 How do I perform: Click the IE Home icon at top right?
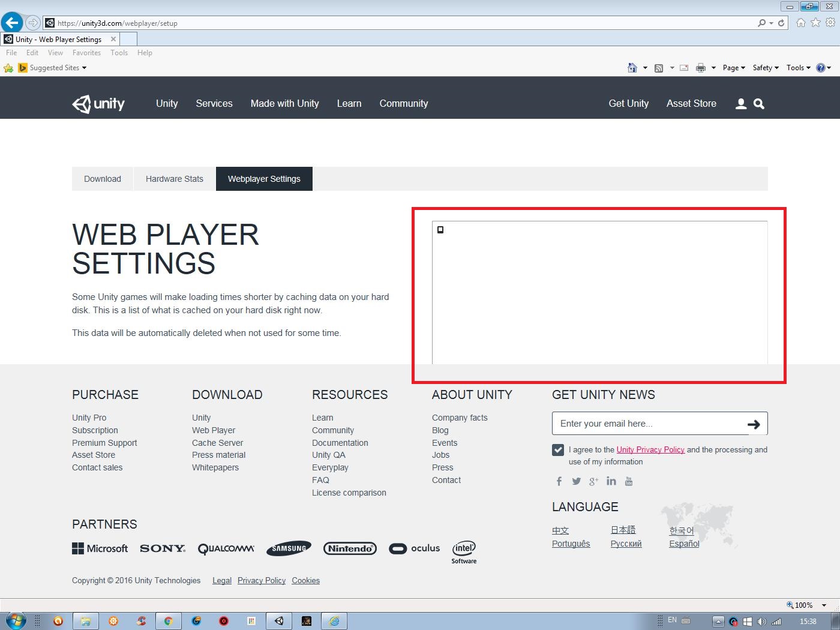(x=800, y=23)
